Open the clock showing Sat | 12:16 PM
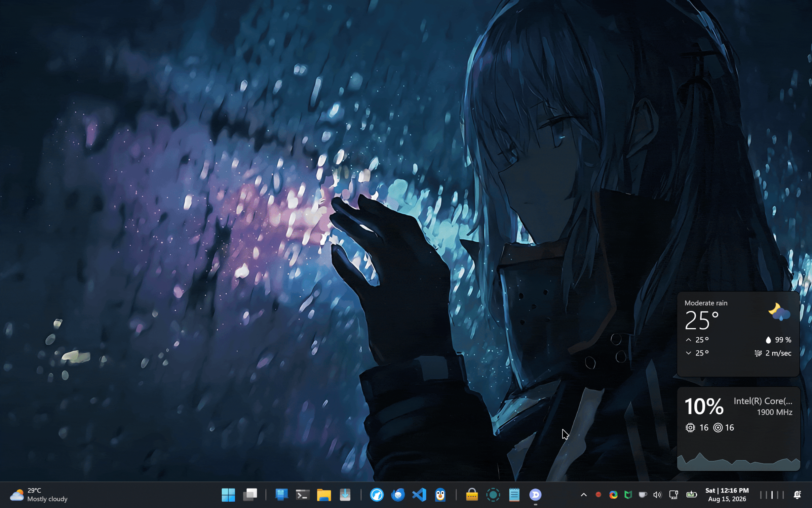The image size is (812, 508). coord(727,494)
